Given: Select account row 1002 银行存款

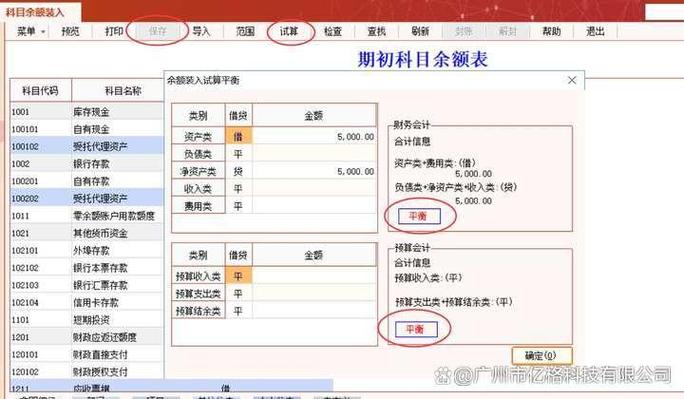Looking at the screenshot, I should pyautogui.click(x=86, y=164).
